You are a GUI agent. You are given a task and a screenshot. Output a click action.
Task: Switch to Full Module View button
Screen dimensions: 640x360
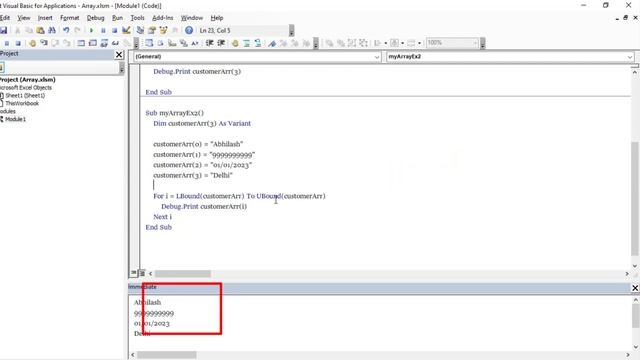[x=142, y=273]
